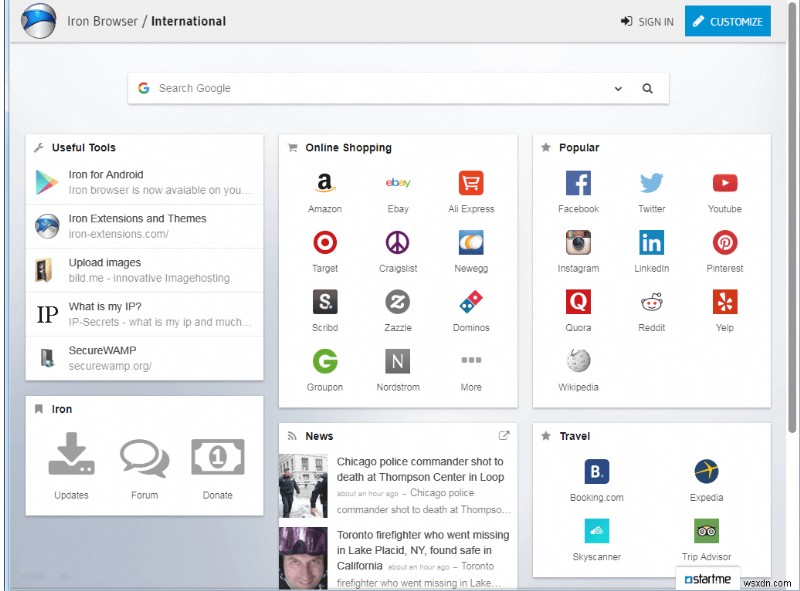Click the Useful Tools widget header
800x591 pixels.
tap(84, 147)
